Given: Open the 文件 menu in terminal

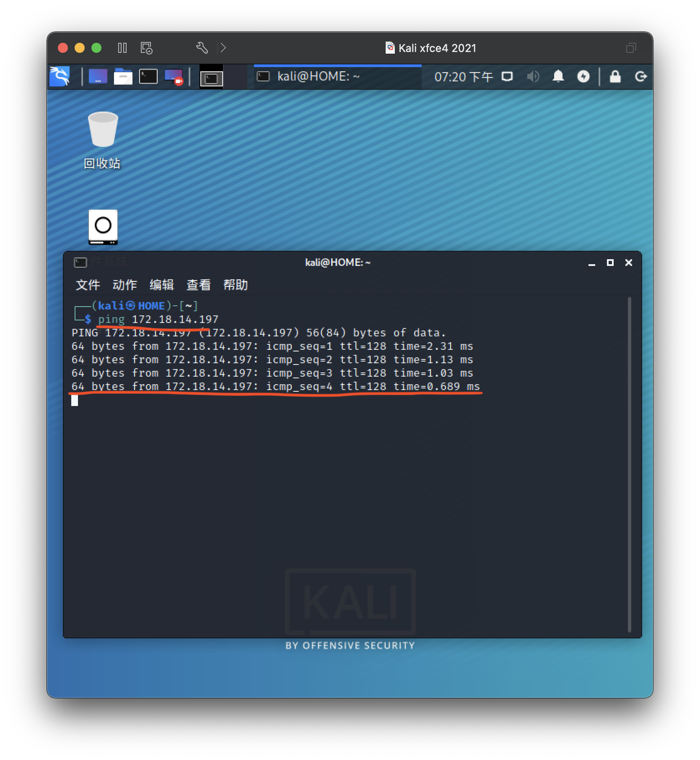Looking at the screenshot, I should 88,285.
